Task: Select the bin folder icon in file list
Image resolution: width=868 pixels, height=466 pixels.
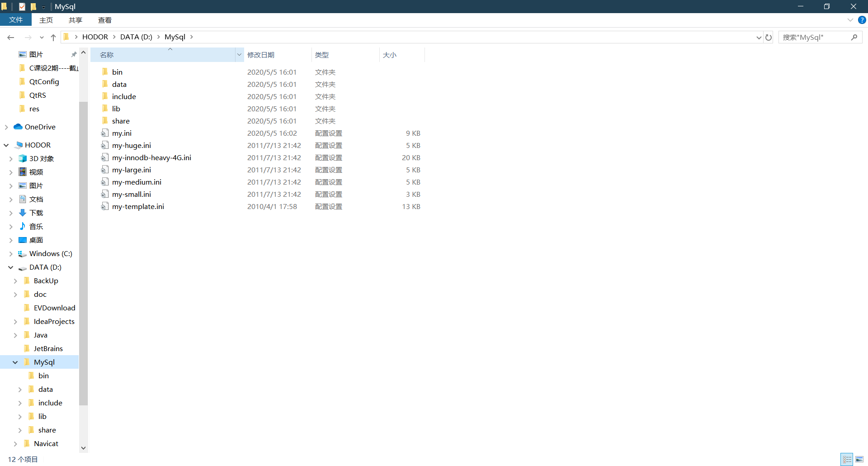Action: 105,72
